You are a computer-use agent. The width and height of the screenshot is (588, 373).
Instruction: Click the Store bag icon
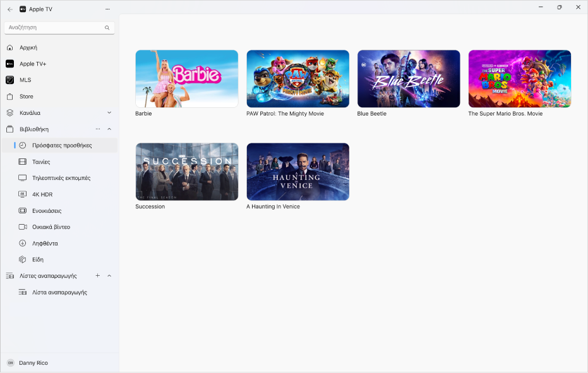coord(10,97)
